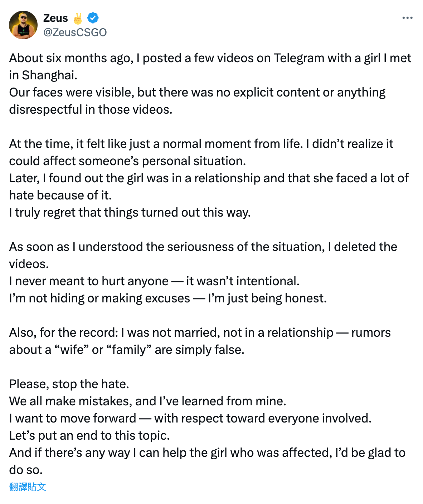Screen dimensions: 423x504
Task: Click the "I never meant to hurt anyone" line
Action: point(154,281)
